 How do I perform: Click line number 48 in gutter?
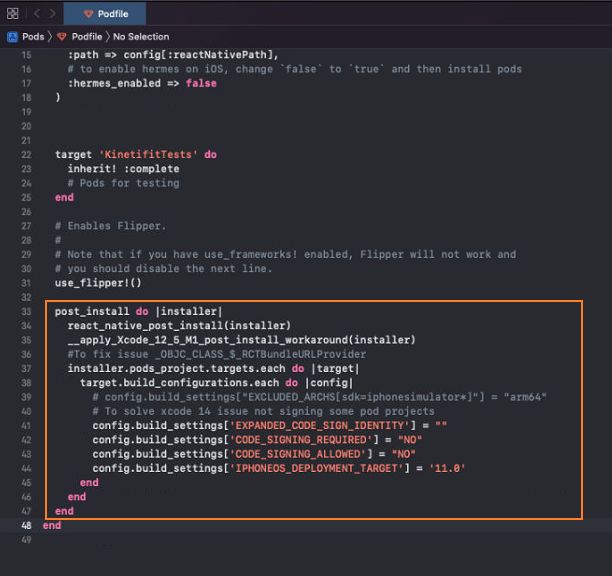click(x=26, y=526)
